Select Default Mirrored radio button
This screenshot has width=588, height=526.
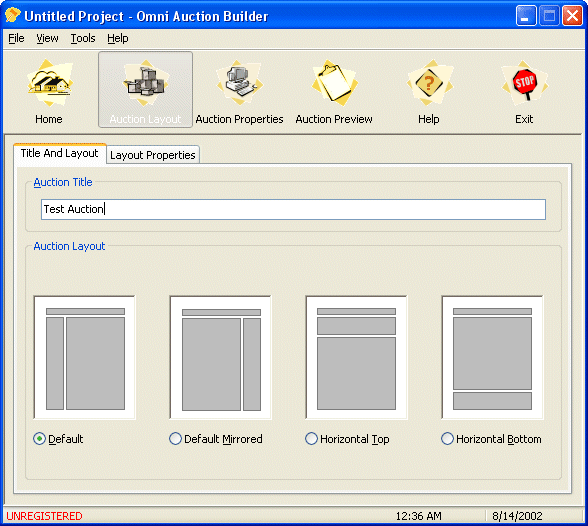click(175, 439)
